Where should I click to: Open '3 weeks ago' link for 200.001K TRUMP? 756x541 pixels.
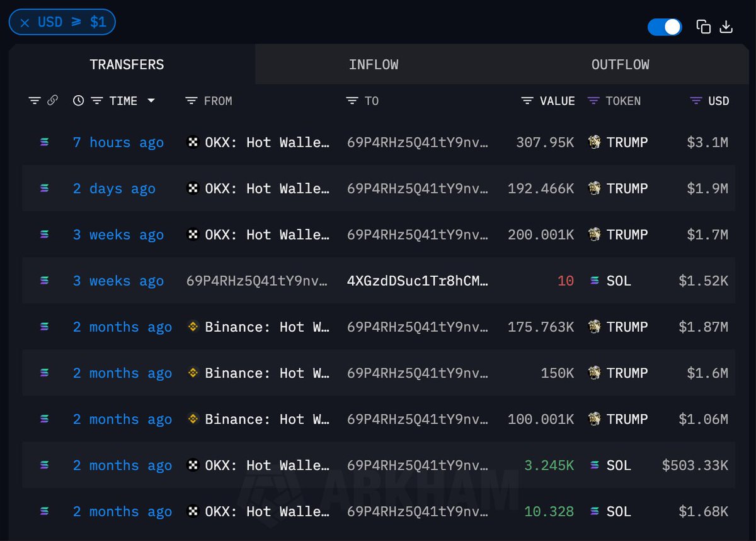point(118,235)
